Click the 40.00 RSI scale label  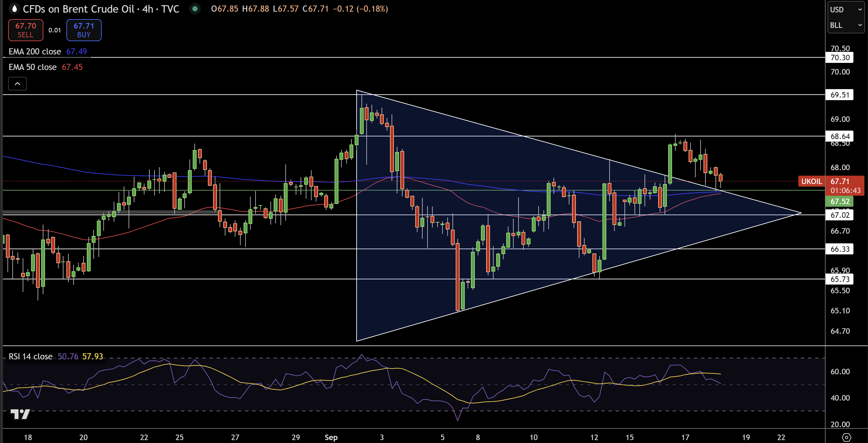point(840,398)
